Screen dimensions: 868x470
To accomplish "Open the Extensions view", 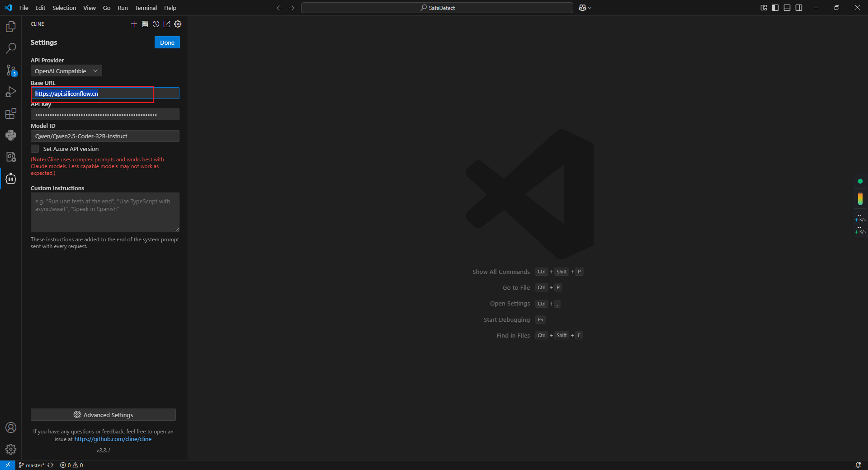I will click(x=11, y=113).
